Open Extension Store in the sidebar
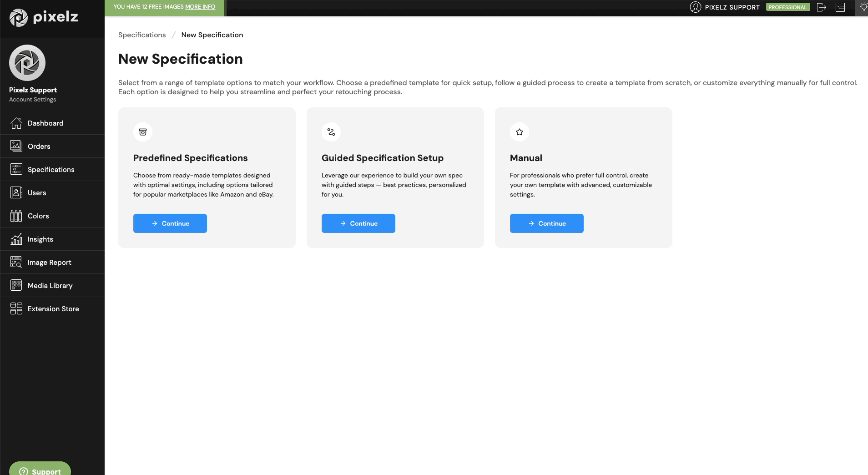The height and width of the screenshot is (475, 868). point(52,309)
